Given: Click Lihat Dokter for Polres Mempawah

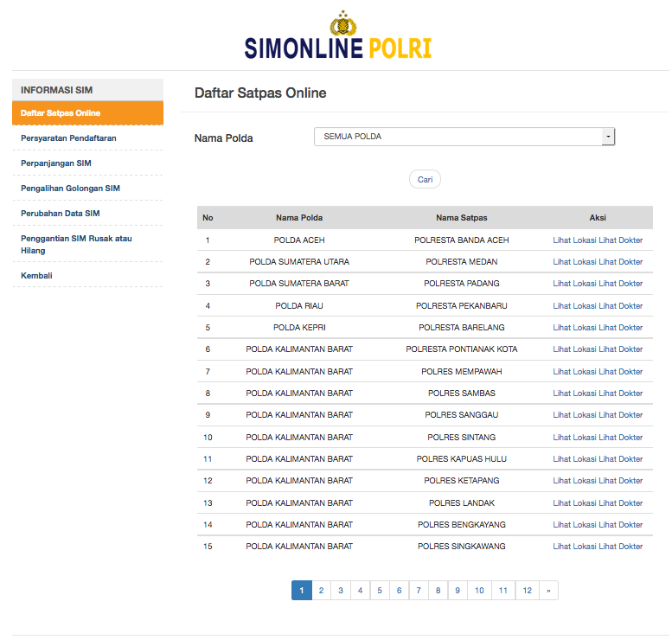Looking at the screenshot, I should (x=621, y=371).
